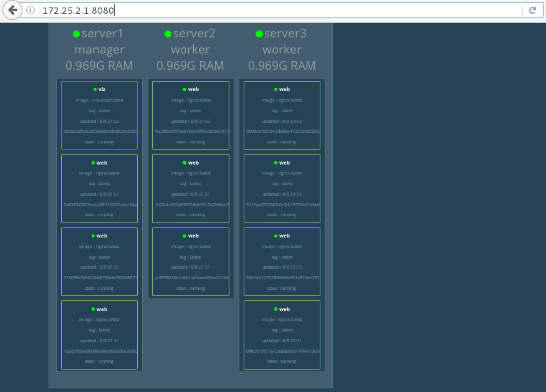Click state : running under ID 16ecc785
The height and width of the screenshot is (392, 546).
pos(99,361)
